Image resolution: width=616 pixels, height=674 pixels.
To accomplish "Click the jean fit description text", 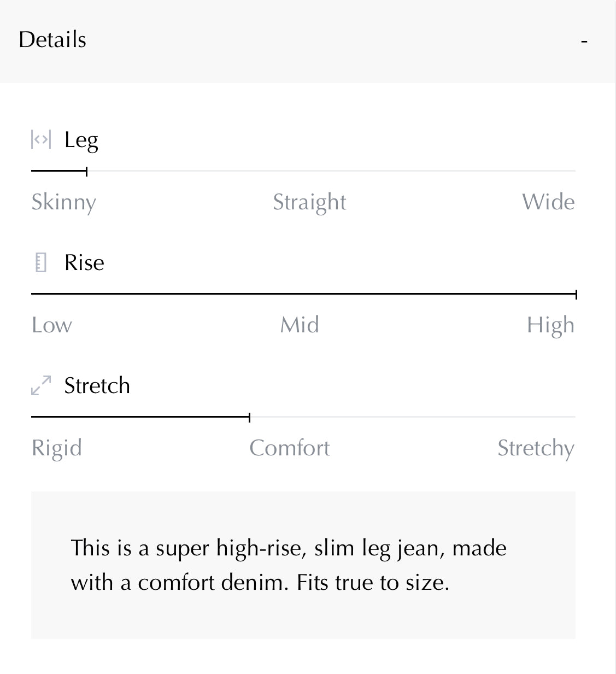I will (x=289, y=565).
